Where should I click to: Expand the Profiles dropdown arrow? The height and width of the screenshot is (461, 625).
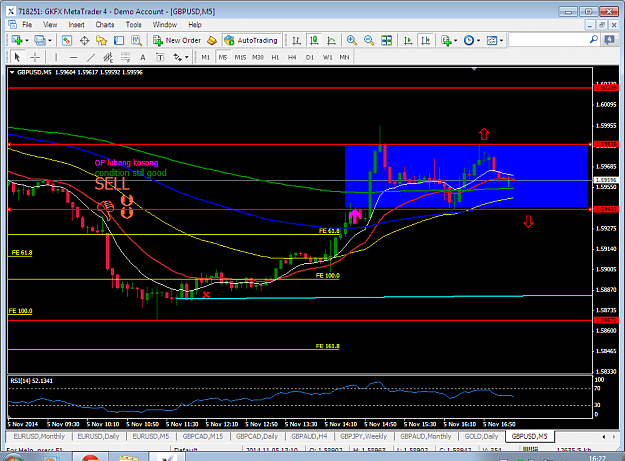(50, 41)
